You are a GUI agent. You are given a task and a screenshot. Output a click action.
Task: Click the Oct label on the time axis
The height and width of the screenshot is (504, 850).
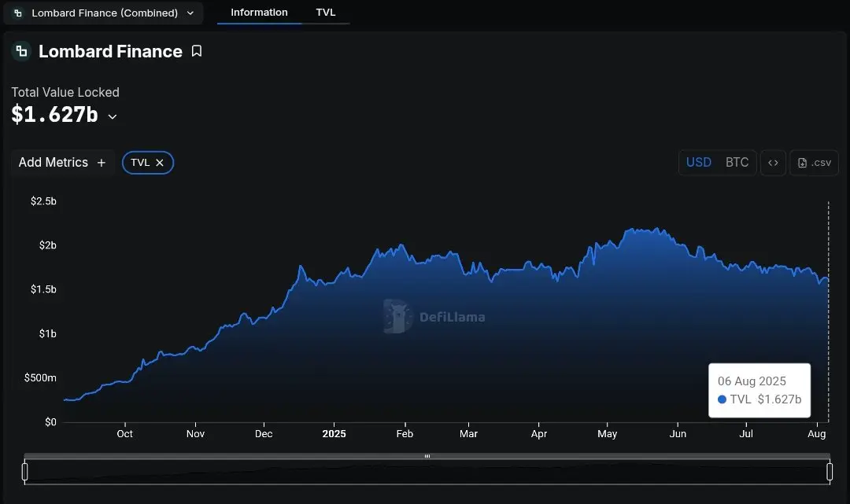pos(124,433)
